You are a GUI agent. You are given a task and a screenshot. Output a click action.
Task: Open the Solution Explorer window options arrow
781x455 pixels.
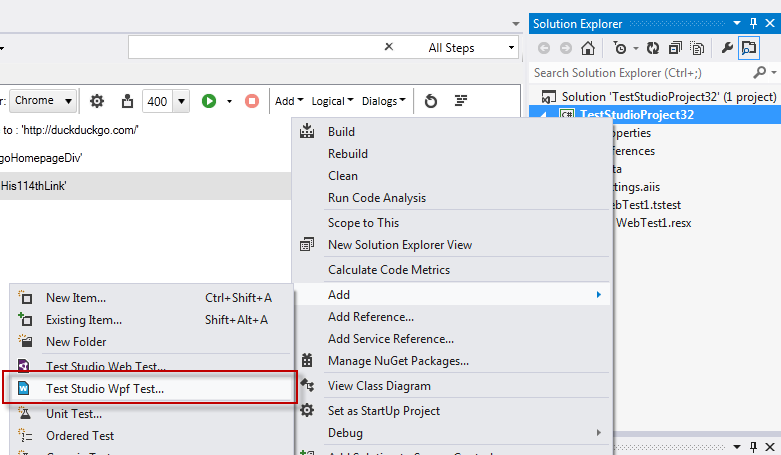coord(737,23)
